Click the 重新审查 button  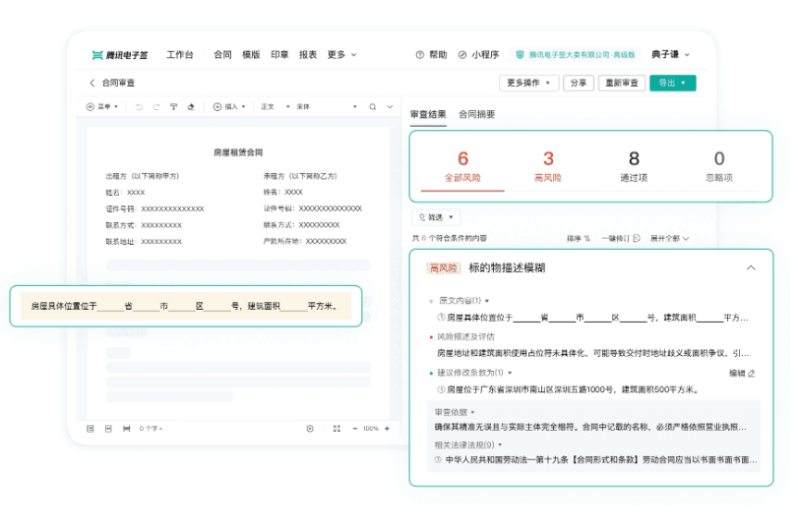tap(622, 83)
